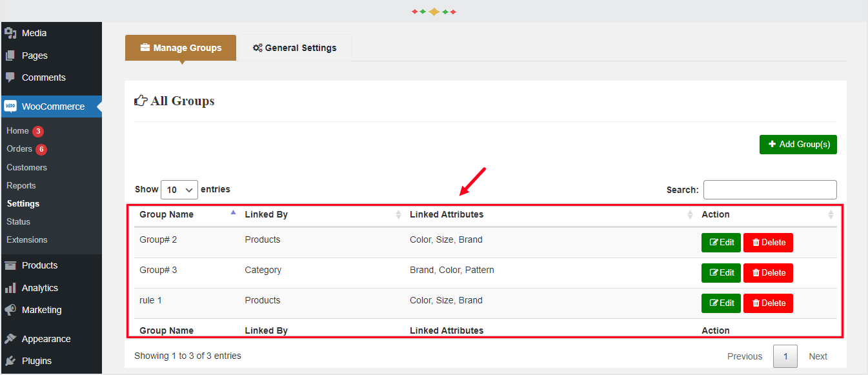Edit the Group# 2 row
Viewport: 868px width, 375px height.
721,243
